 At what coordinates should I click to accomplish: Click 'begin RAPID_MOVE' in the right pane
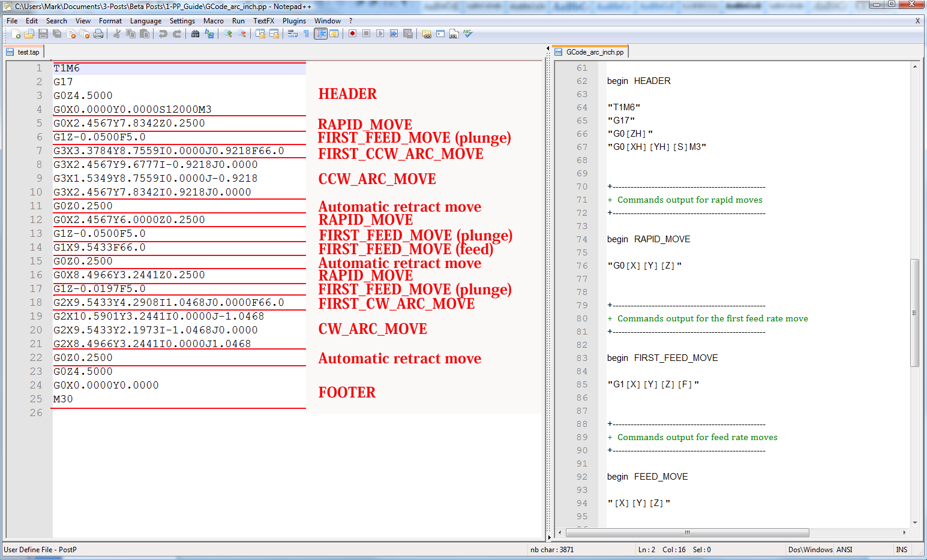click(649, 239)
